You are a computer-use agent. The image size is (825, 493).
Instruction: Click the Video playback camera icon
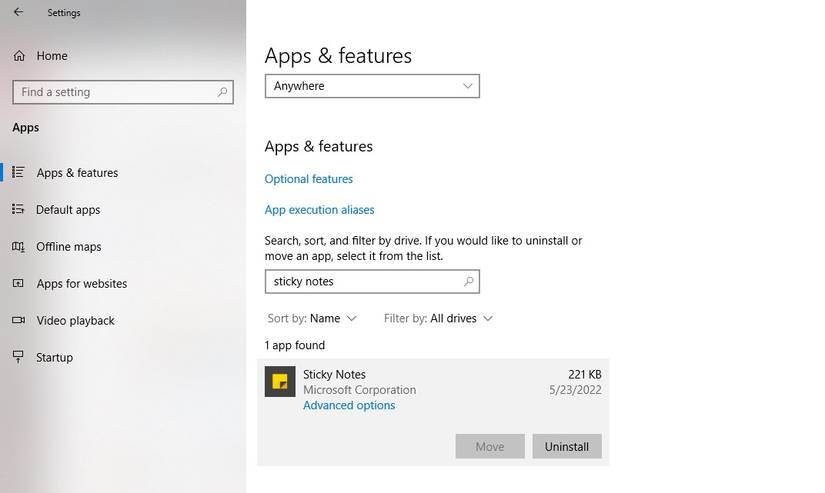[x=18, y=321]
